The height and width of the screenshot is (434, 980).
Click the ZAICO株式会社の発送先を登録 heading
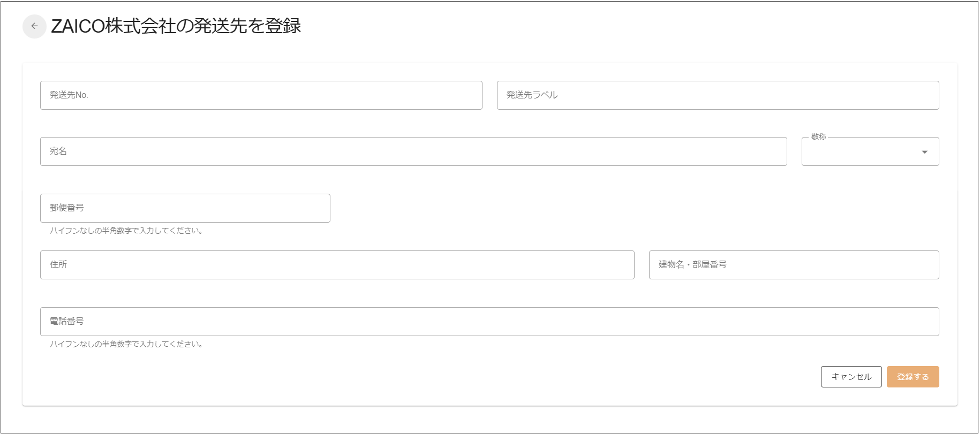[176, 26]
